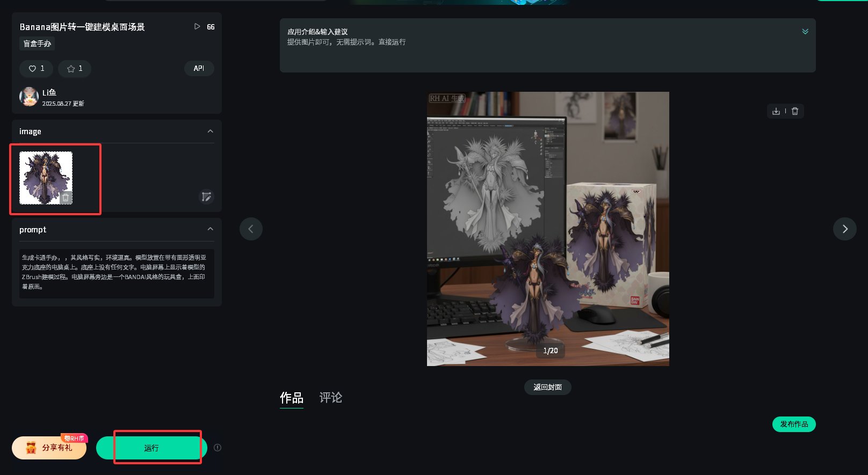Viewport: 868px width, 475px height.
Task: Expand the 应用介绍&输入建议 panel
Action: point(805,32)
